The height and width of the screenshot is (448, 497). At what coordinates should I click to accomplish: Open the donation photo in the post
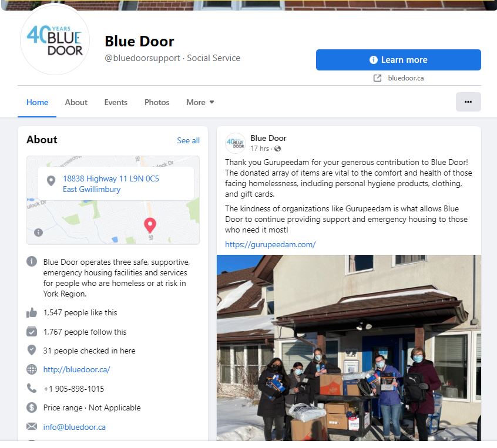pyautogui.click(x=349, y=348)
